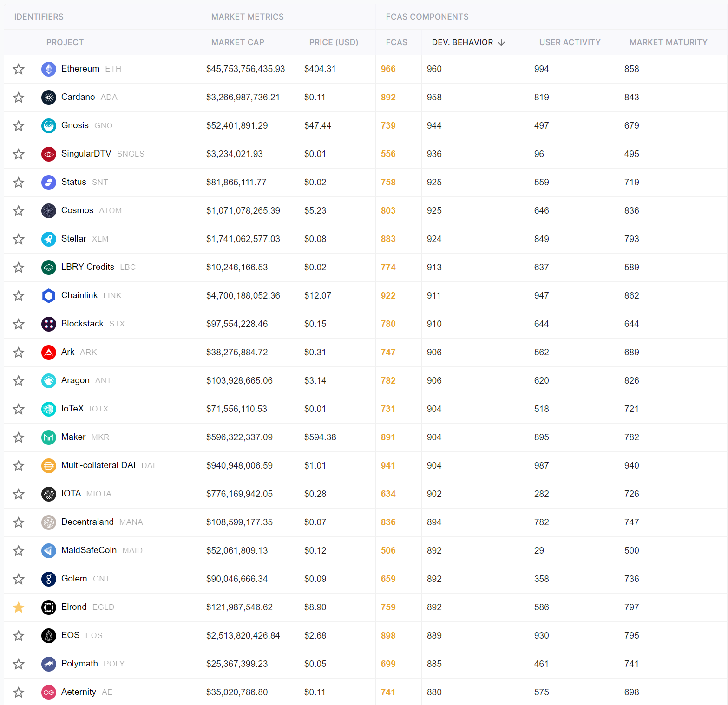Open the Cardano project link
This screenshot has height=705, width=728.
pos(78,97)
